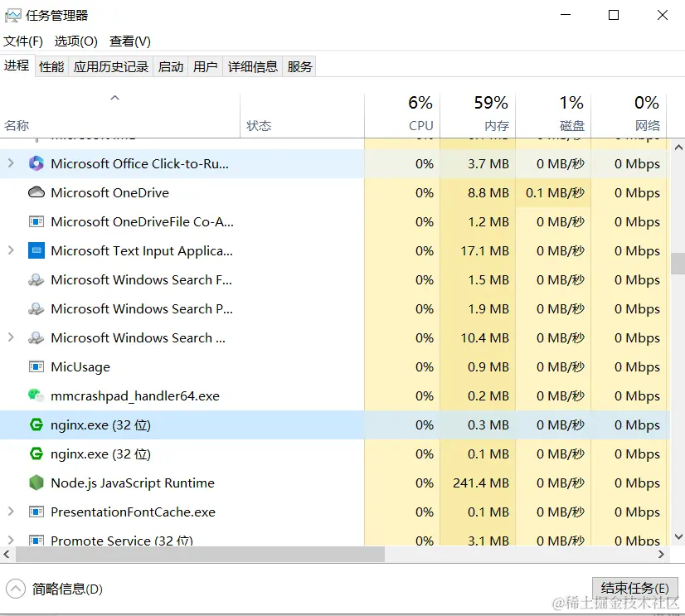The width and height of the screenshot is (685, 616).
Task: Sort by the 磁盘 column header
Action: point(553,116)
